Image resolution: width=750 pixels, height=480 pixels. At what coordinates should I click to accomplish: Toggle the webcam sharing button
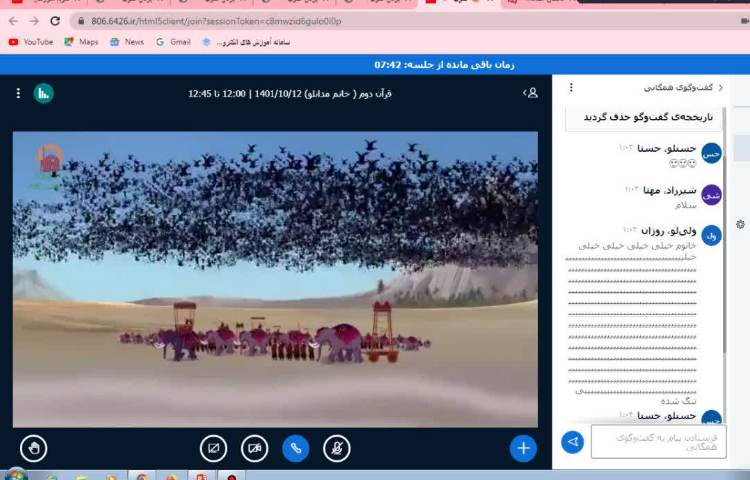point(254,448)
